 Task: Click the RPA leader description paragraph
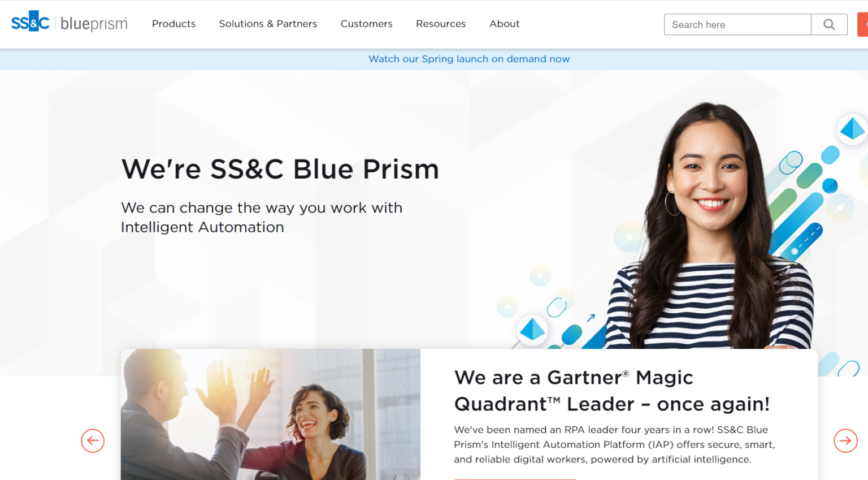(x=615, y=444)
